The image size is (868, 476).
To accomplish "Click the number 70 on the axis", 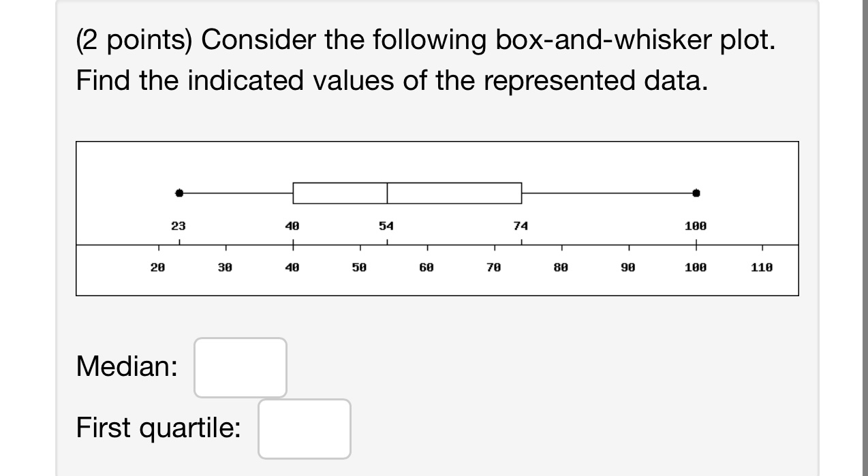I will click(495, 267).
